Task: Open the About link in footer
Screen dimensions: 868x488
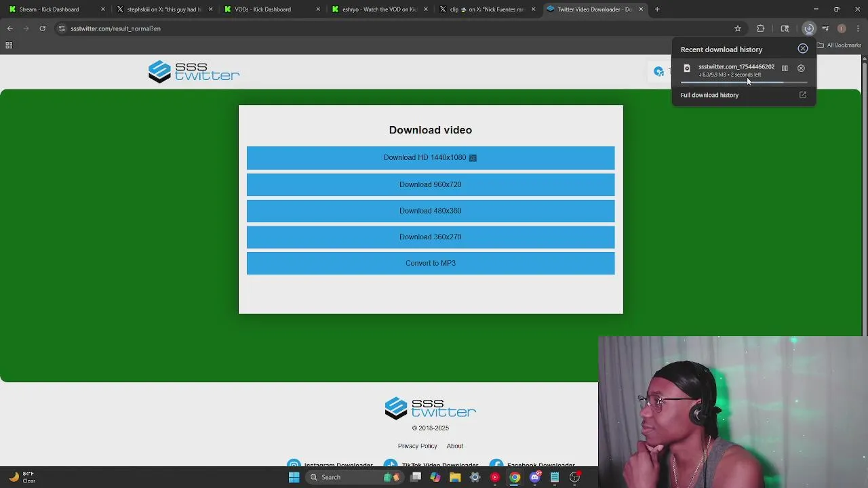Action: [x=455, y=446]
